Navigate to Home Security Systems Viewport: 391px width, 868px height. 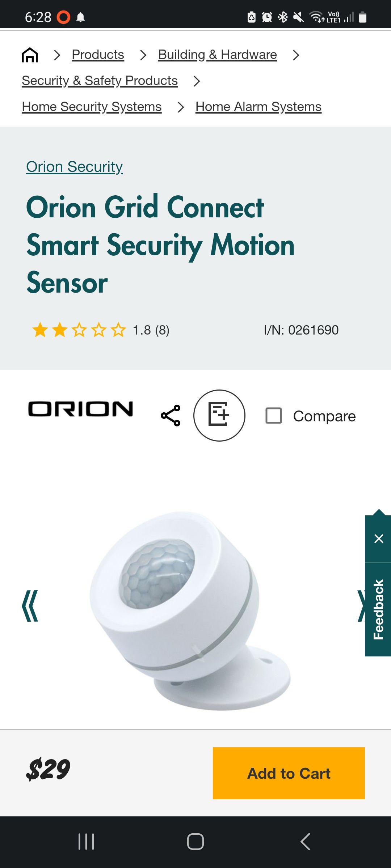pos(92,107)
